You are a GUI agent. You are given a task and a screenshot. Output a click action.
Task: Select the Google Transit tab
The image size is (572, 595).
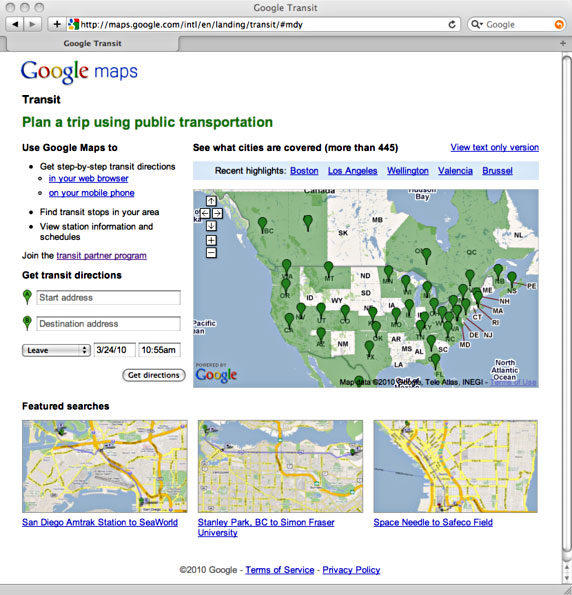point(93,44)
